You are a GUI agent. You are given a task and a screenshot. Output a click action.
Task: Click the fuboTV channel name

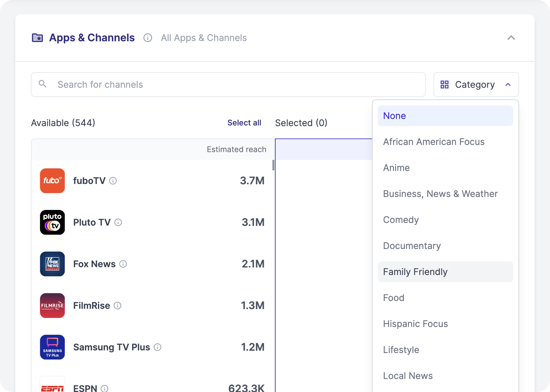tap(89, 181)
